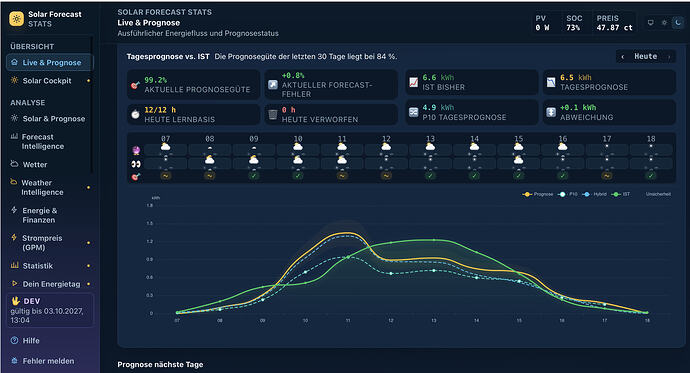Click the lightning icon beside Strompreis
Image resolution: width=690 pixels, height=373 pixels.
pyautogui.click(x=14, y=238)
